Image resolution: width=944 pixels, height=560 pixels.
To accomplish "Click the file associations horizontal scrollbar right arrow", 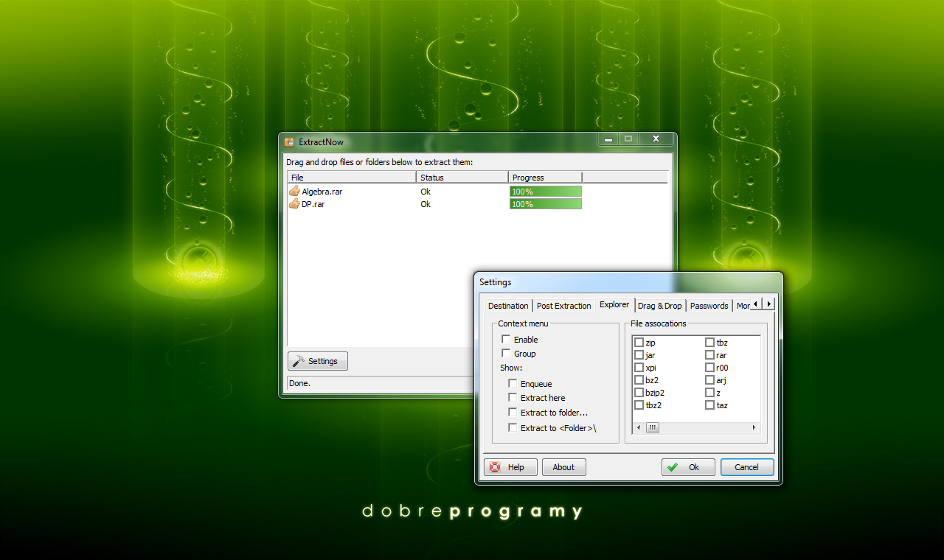I will [754, 427].
